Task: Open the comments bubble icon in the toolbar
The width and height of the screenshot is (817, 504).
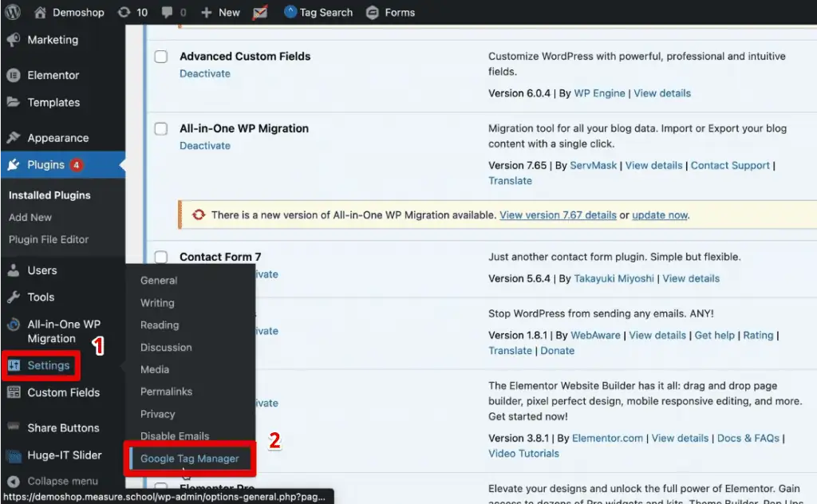Action: [168, 11]
